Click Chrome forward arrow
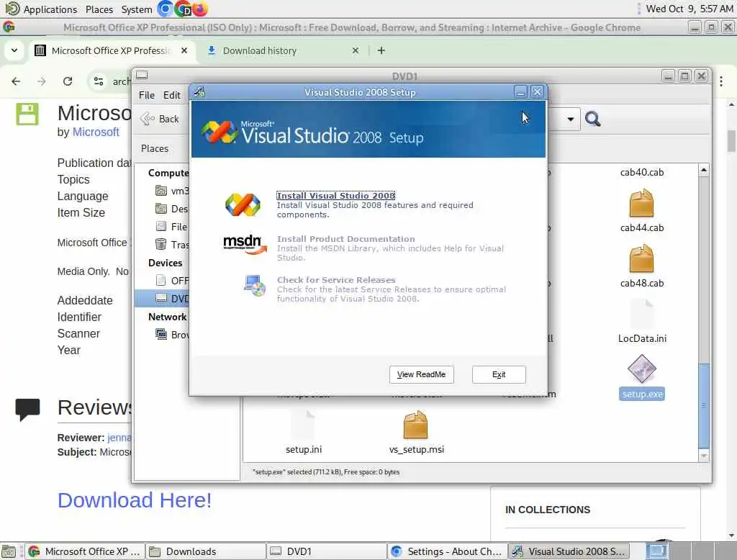Viewport: 737px width, 560px height. pos(42,81)
